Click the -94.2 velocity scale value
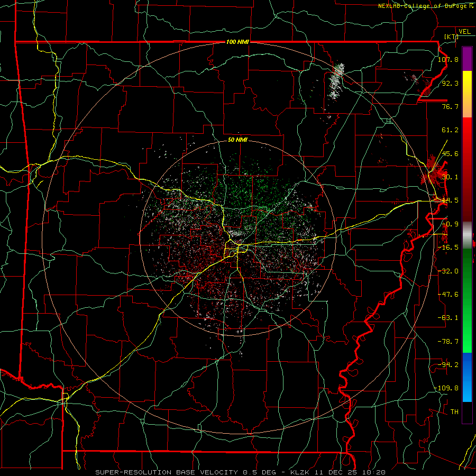 pos(448,365)
